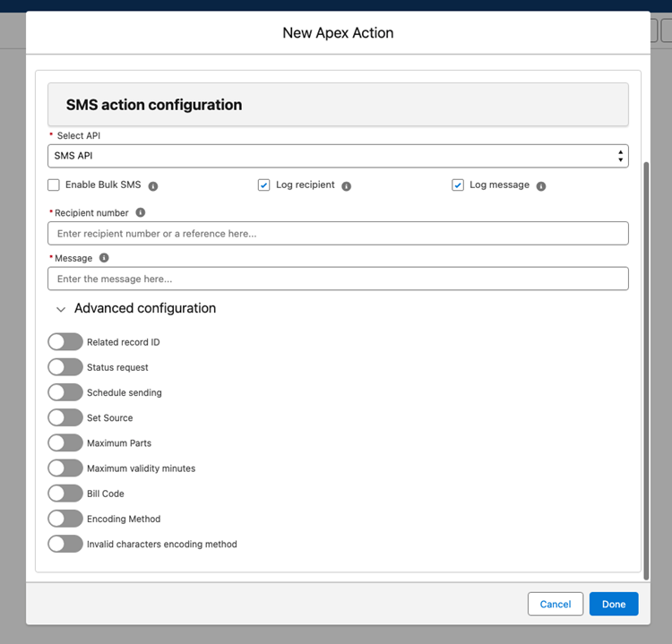Click info icon next to Recipient number
Viewport: 672px width, 644px height.
(x=141, y=213)
